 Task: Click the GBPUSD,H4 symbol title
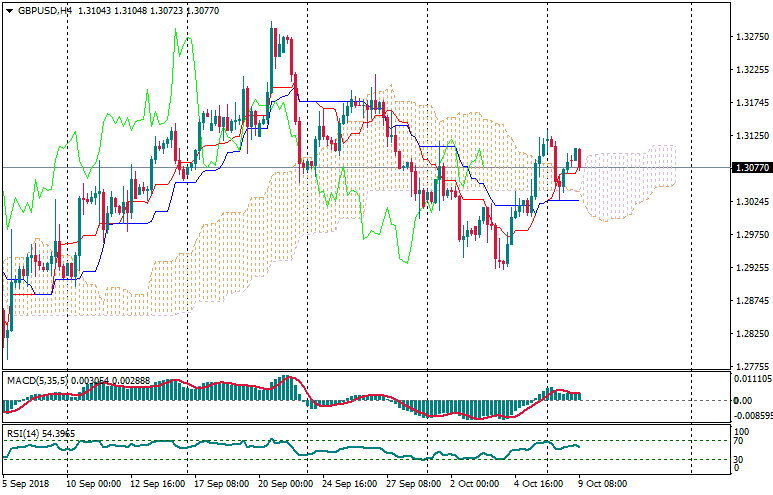pos(45,10)
